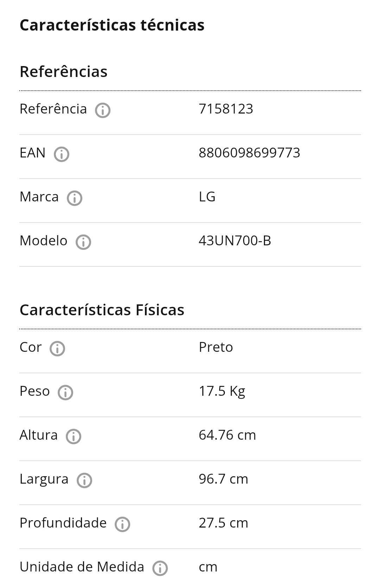Click the Referências section heading
Screen dimensions: 380x588
pyautogui.click(x=64, y=72)
